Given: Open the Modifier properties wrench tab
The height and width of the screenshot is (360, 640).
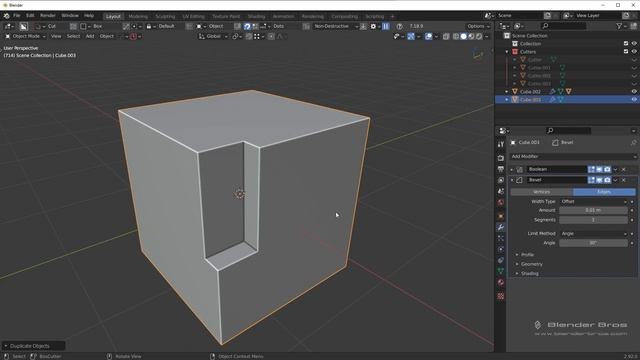Looking at the screenshot, I should pyautogui.click(x=501, y=227).
